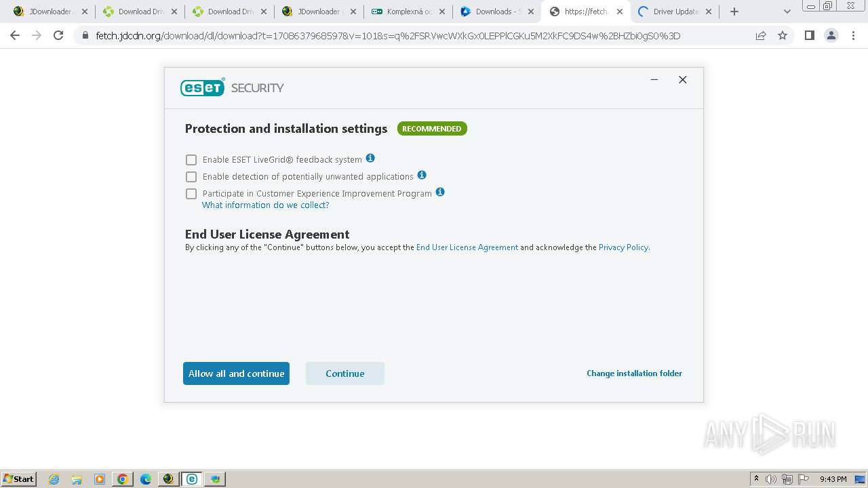Image resolution: width=868 pixels, height=488 pixels.
Task: Show info about LiveGrid feedback system
Action: click(370, 158)
